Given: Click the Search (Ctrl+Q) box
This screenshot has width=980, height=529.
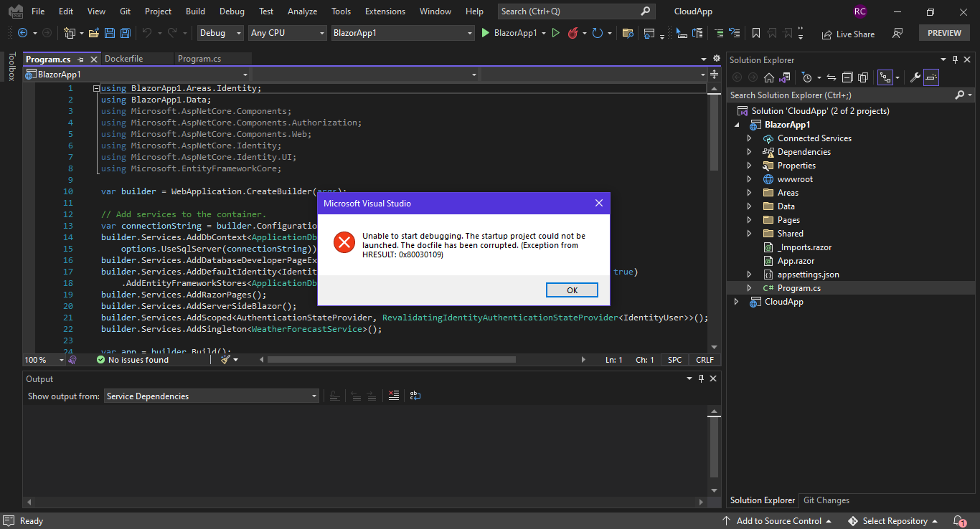Looking at the screenshot, I should (576, 11).
